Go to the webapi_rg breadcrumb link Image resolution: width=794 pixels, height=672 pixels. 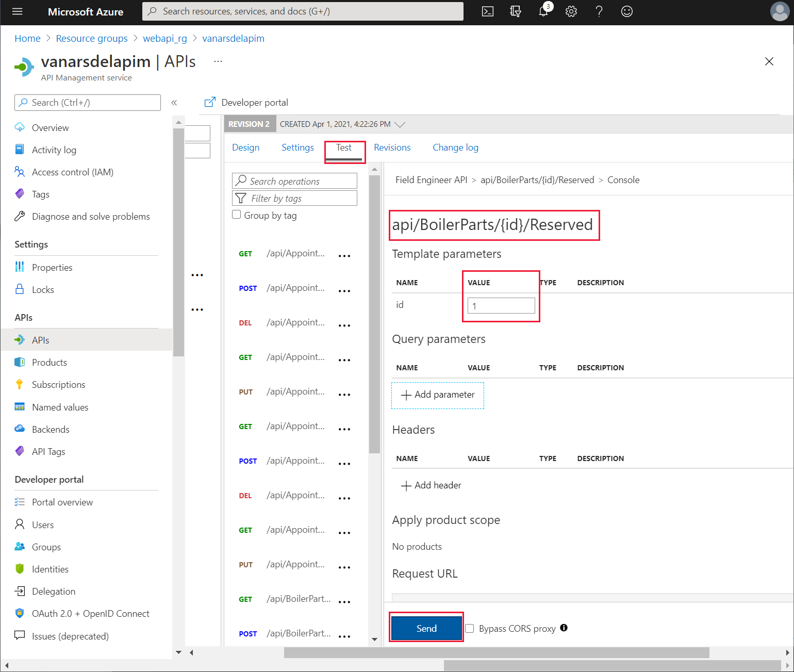pyautogui.click(x=165, y=39)
